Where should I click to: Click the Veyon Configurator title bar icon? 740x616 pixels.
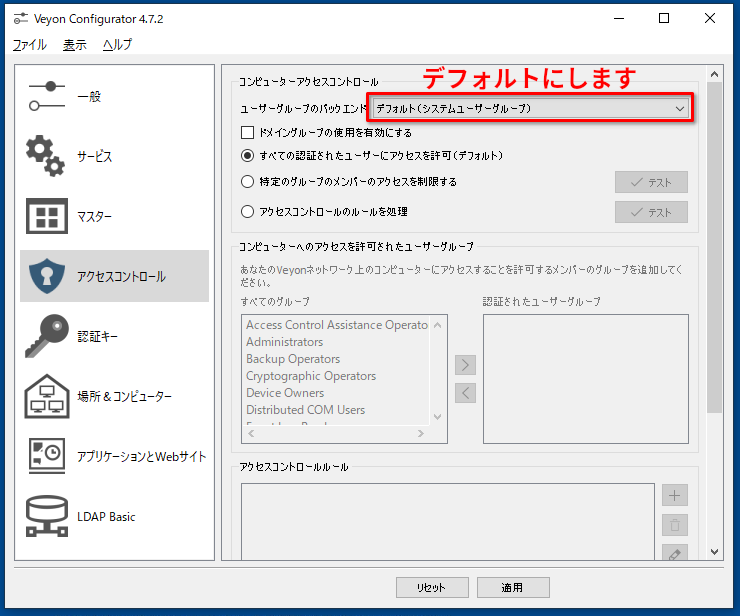coord(20,19)
